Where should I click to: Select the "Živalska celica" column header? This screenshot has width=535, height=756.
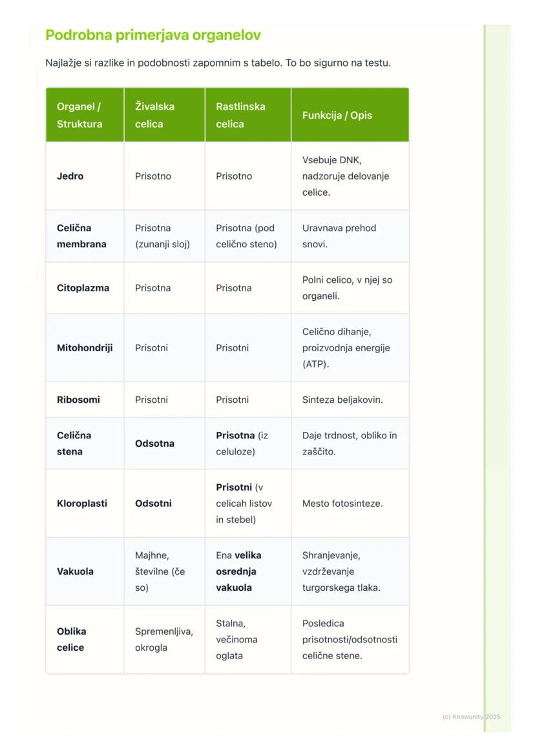tap(155, 115)
